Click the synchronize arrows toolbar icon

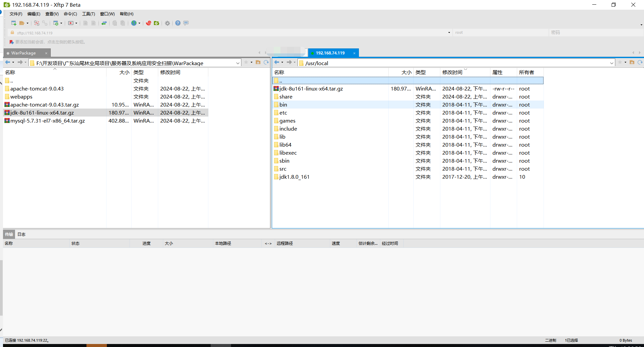click(x=104, y=23)
